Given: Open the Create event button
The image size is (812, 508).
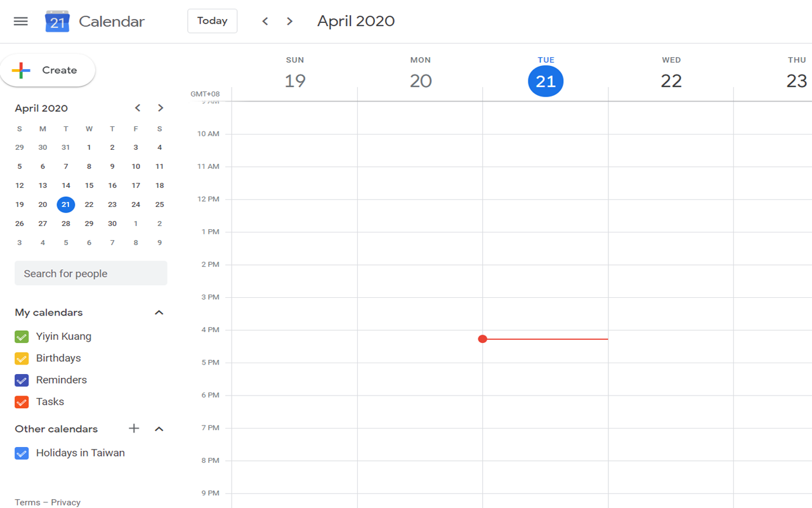Looking at the screenshot, I should tap(48, 70).
